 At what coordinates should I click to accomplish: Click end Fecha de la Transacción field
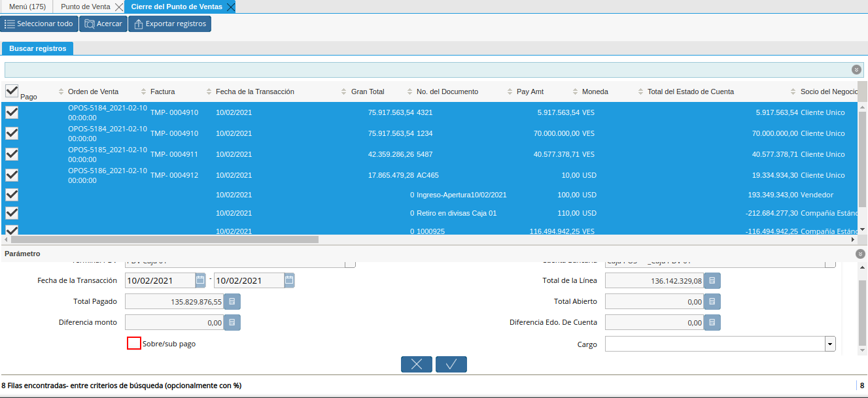249,280
